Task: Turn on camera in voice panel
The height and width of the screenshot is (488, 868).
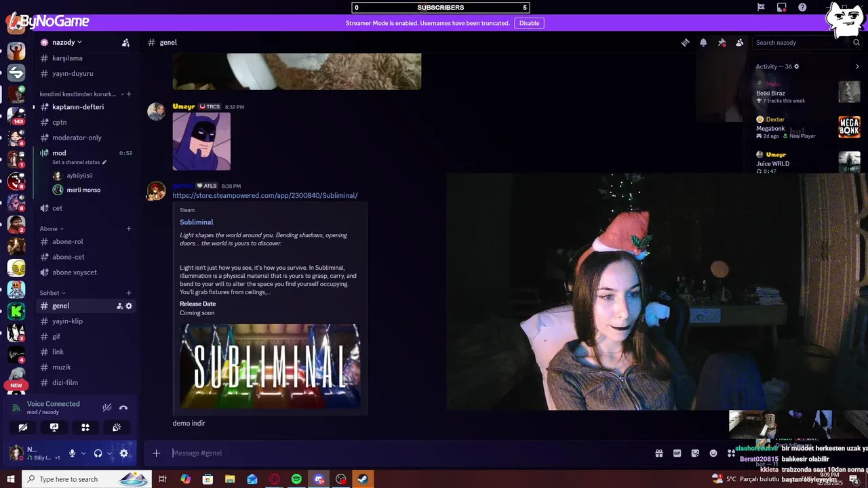Action: pyautogui.click(x=23, y=428)
